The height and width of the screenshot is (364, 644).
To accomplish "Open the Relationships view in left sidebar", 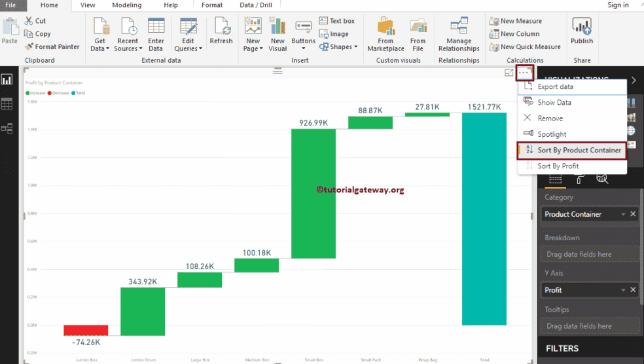I will (x=7, y=128).
